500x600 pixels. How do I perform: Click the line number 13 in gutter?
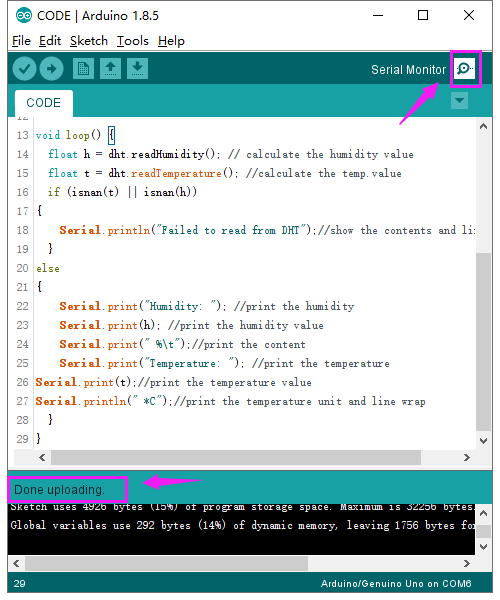point(23,135)
